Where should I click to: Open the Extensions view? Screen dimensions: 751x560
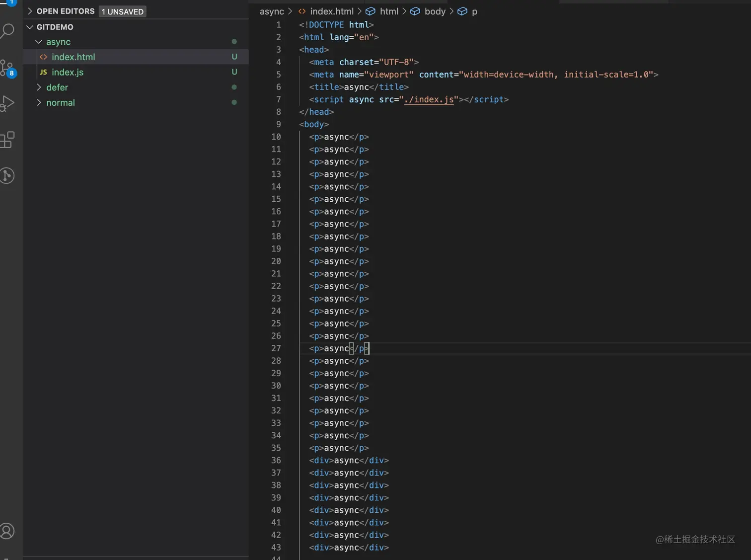7,140
